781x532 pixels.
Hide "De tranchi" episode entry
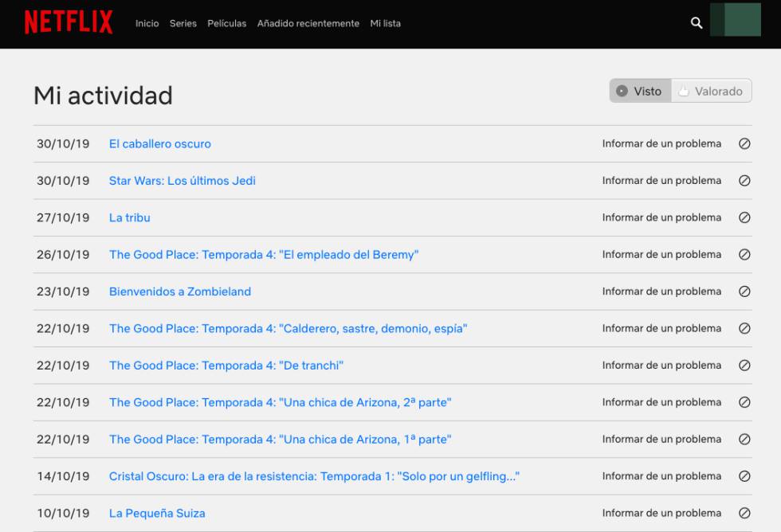pos(744,366)
